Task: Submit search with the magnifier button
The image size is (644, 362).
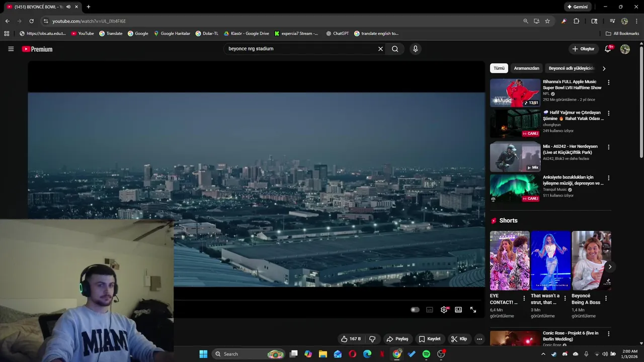Action: (395, 49)
